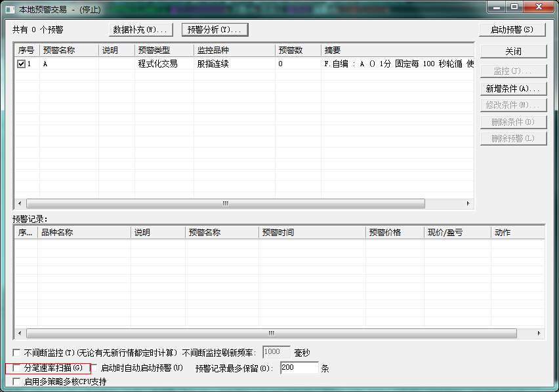Click 说明 header in upper alert list
Viewport: 559px width, 392px height.
(x=117, y=50)
